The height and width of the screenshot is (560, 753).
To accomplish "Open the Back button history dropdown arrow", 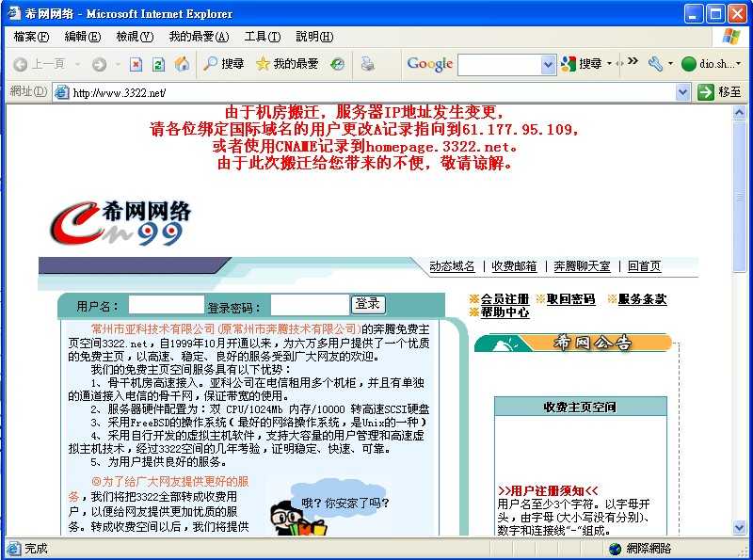I will (77, 64).
